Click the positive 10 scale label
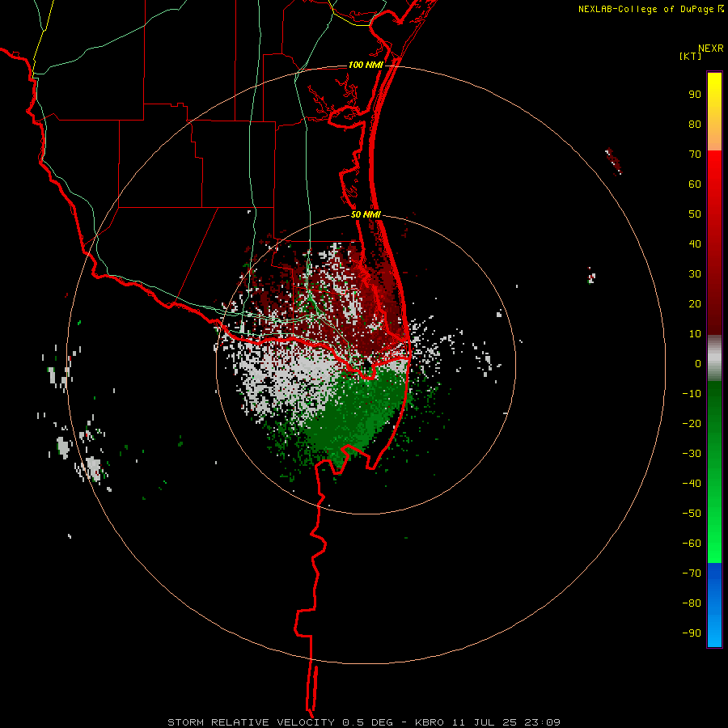The height and width of the screenshot is (728, 728). coord(695,334)
